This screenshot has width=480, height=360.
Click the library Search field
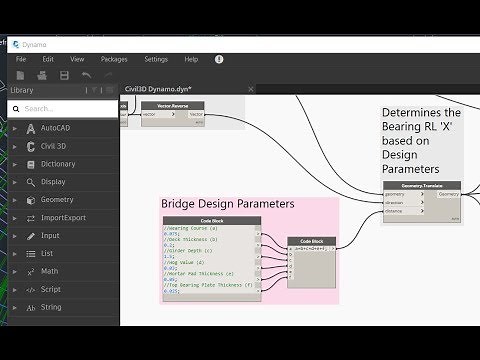(x=63, y=109)
